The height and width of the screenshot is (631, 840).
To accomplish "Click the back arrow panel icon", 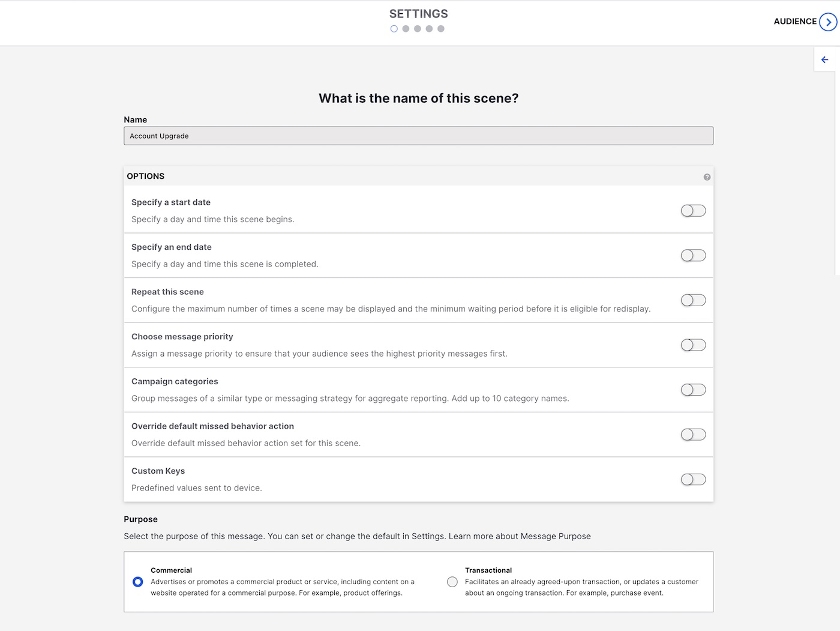I will [824, 59].
